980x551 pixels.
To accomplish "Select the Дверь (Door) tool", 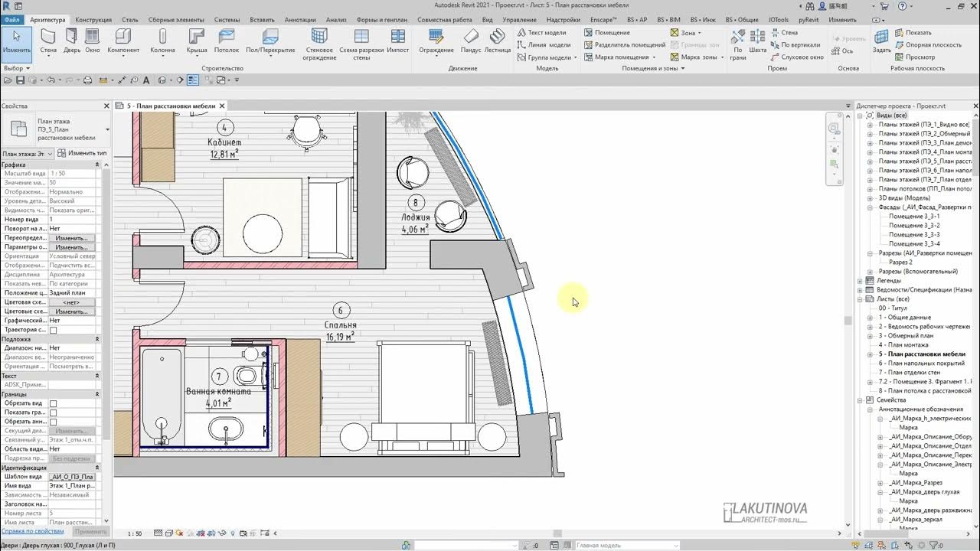I will coord(72,42).
